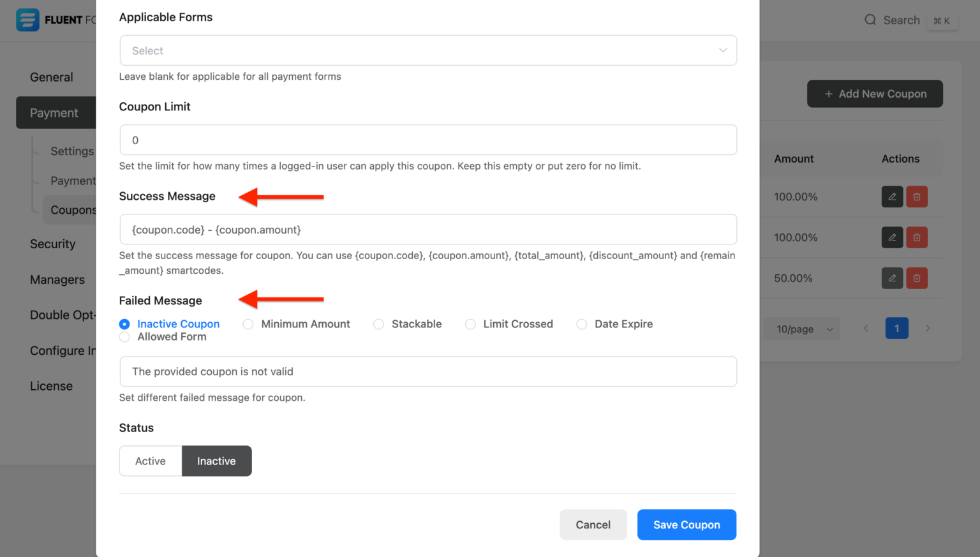Open the 10/page pagination dropdown
Screen dimensions: 980x557
[x=802, y=329]
